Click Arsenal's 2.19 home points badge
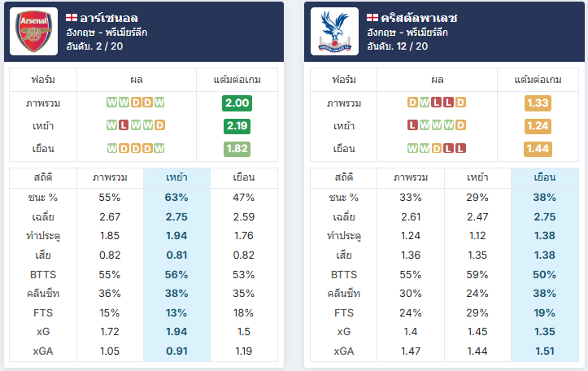Viewport: 588px width, 371px height. (237, 125)
